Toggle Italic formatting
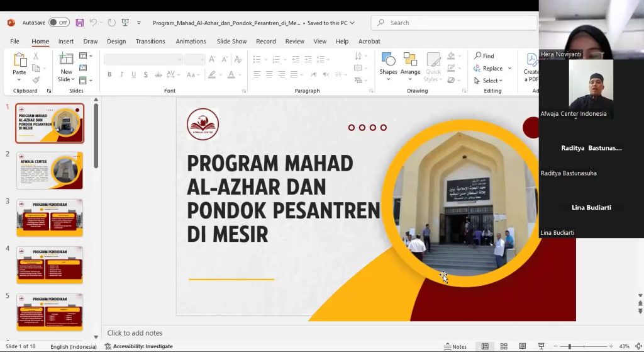 pos(121,74)
